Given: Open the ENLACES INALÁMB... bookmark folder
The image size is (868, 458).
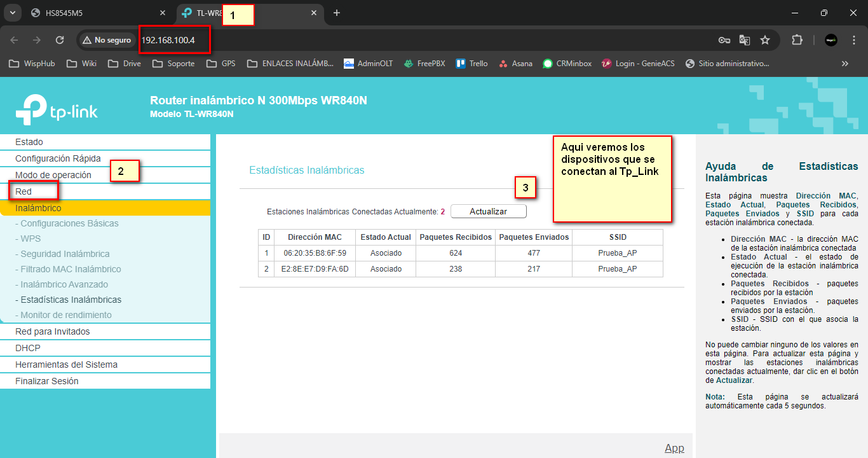Looking at the screenshot, I should point(290,64).
